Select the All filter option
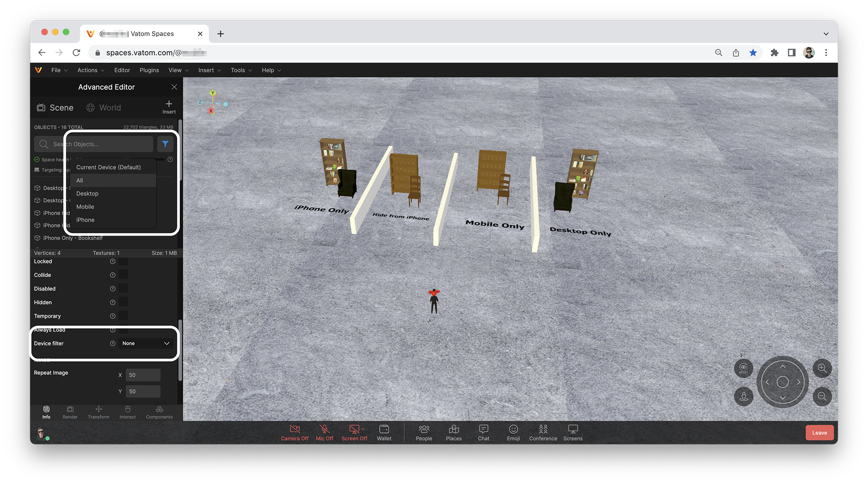Image resolution: width=868 pixels, height=484 pixels. (x=113, y=180)
